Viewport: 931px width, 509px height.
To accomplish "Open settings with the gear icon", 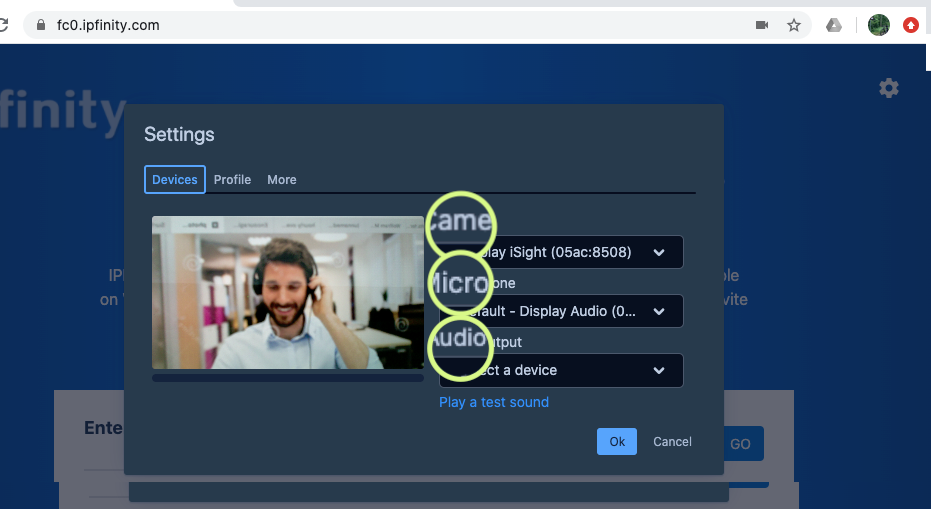I will tap(889, 88).
